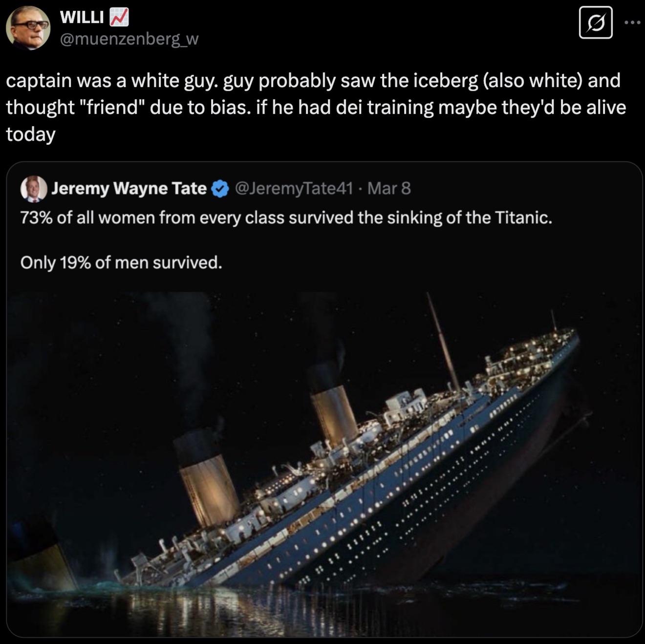645x644 pixels.
Task: Select the '73% of all women' sentence
Action: click(x=286, y=217)
